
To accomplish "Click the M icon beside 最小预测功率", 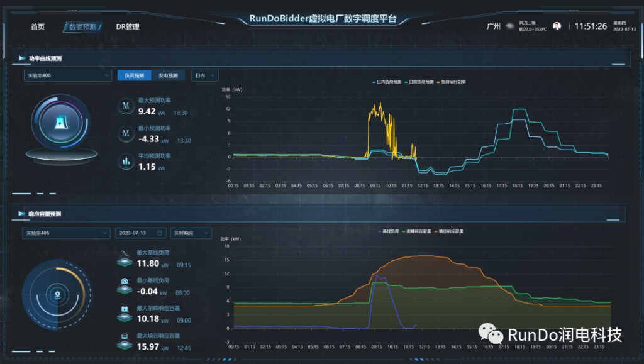I will pyautogui.click(x=126, y=133).
